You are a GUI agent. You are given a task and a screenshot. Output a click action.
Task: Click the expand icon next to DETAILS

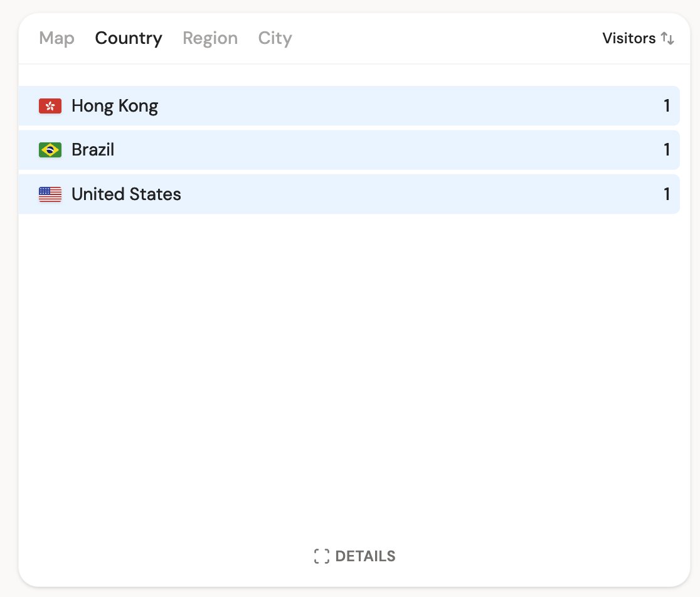322,556
